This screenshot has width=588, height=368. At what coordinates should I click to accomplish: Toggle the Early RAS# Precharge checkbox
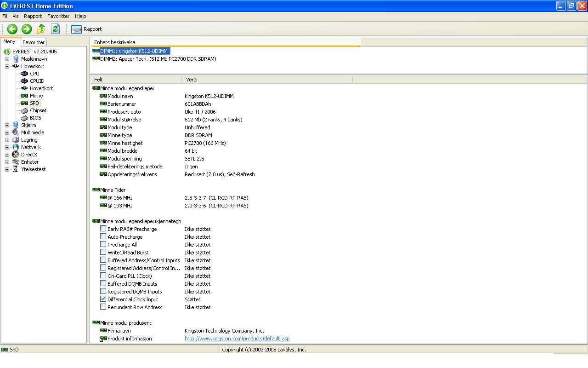[103, 229]
